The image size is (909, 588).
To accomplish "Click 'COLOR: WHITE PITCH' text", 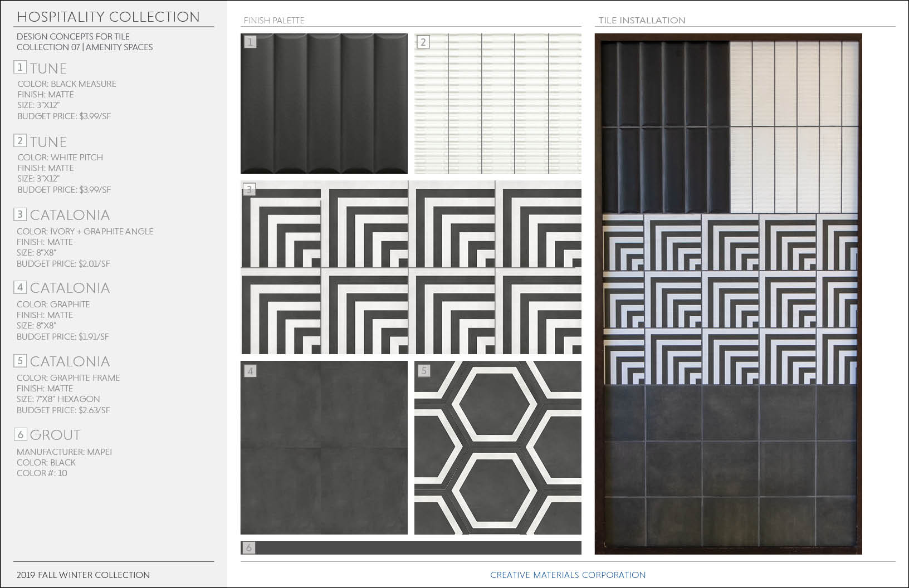I will pos(60,158).
